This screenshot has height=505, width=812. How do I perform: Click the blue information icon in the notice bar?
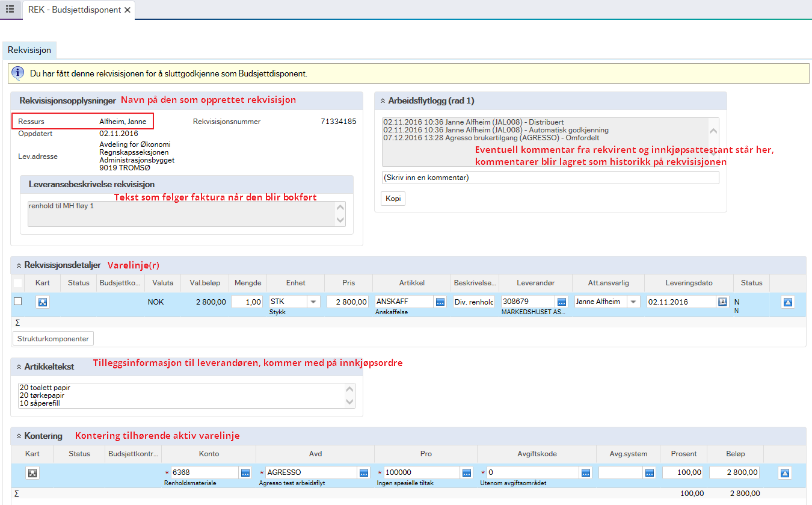tap(18, 73)
